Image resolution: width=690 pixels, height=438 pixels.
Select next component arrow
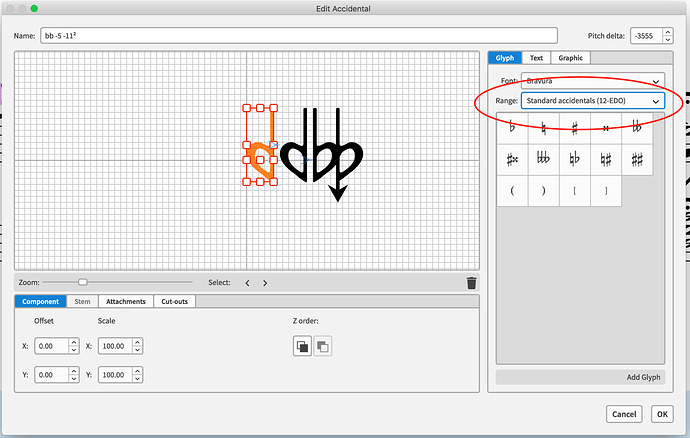tap(265, 283)
